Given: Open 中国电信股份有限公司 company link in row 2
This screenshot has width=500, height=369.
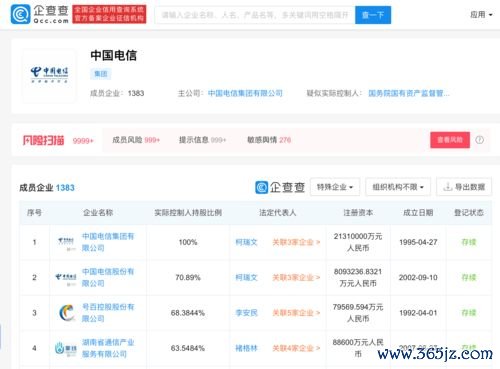Looking at the screenshot, I should [x=108, y=278].
